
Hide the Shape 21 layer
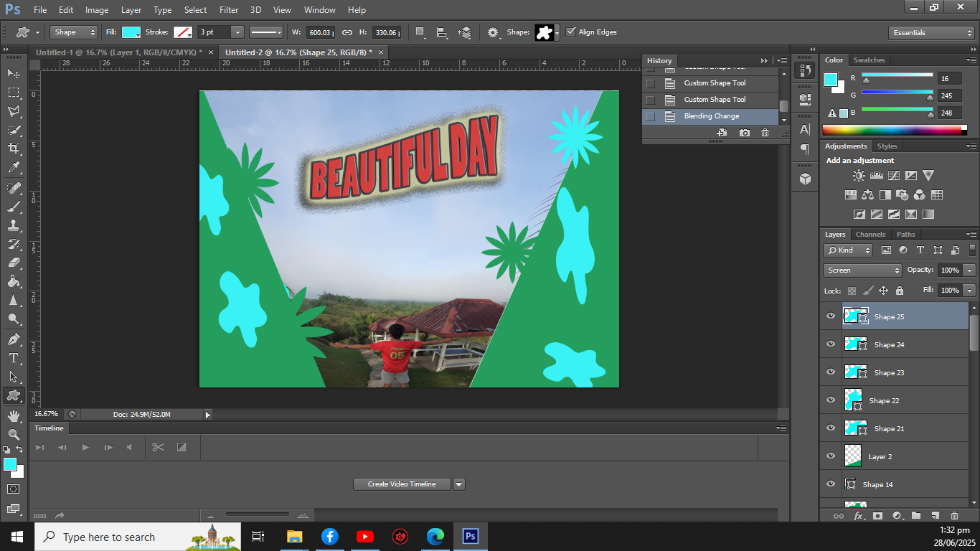click(831, 428)
